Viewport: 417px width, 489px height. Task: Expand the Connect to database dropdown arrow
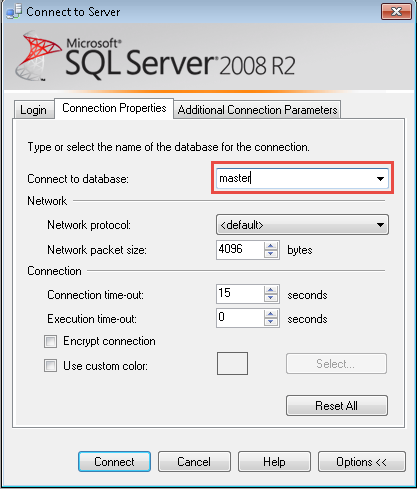point(380,179)
